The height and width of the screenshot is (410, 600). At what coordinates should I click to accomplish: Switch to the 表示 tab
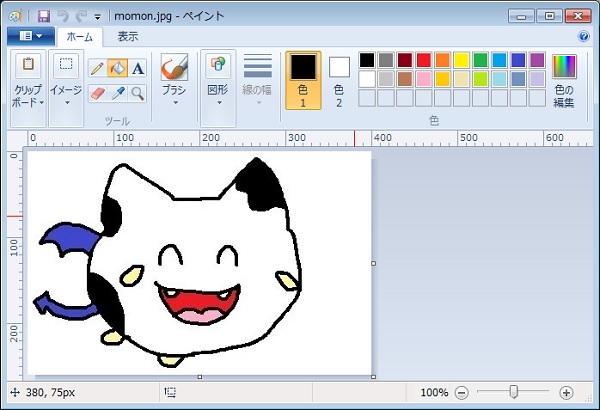(x=128, y=37)
